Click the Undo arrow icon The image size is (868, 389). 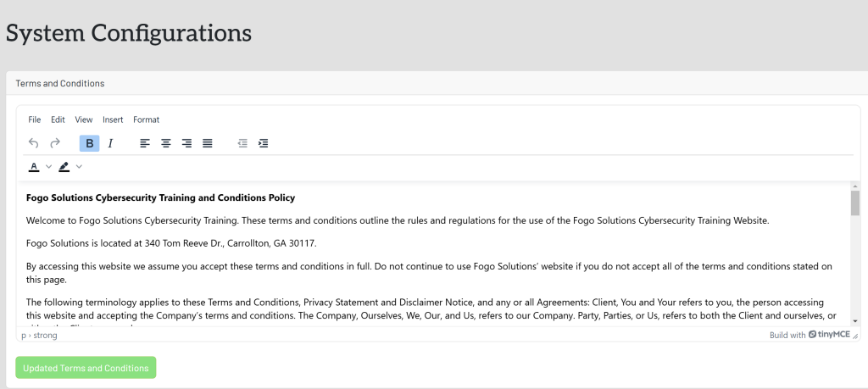pyautogui.click(x=34, y=143)
